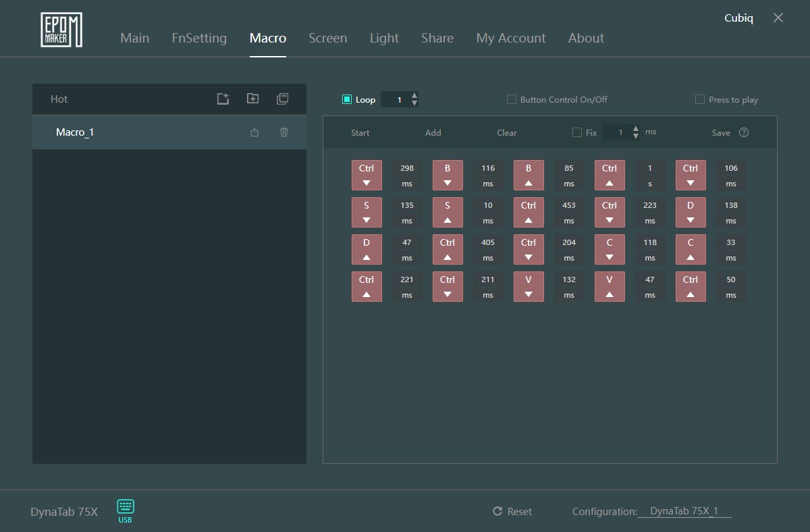Select the V key-down block

click(529, 286)
